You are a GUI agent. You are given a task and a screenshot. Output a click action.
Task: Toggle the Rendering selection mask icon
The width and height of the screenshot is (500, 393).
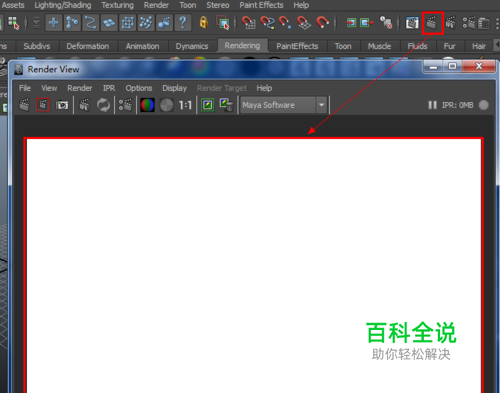pyautogui.click(x=164, y=23)
